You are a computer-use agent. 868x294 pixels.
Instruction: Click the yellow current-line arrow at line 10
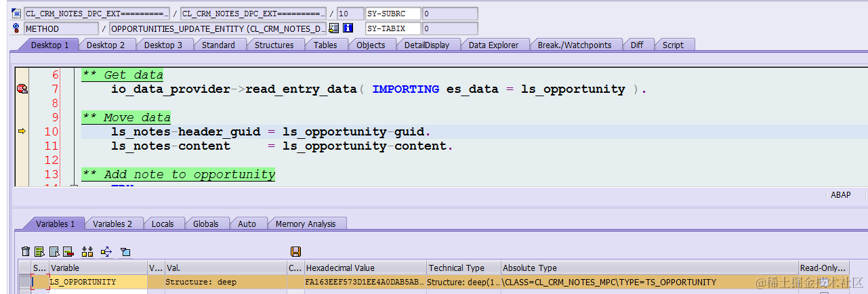22,131
